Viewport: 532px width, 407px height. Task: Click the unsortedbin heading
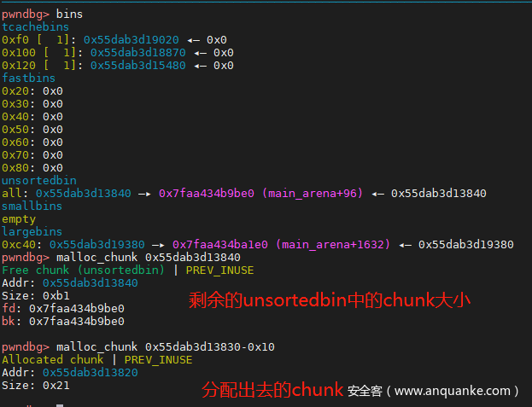click(38, 181)
